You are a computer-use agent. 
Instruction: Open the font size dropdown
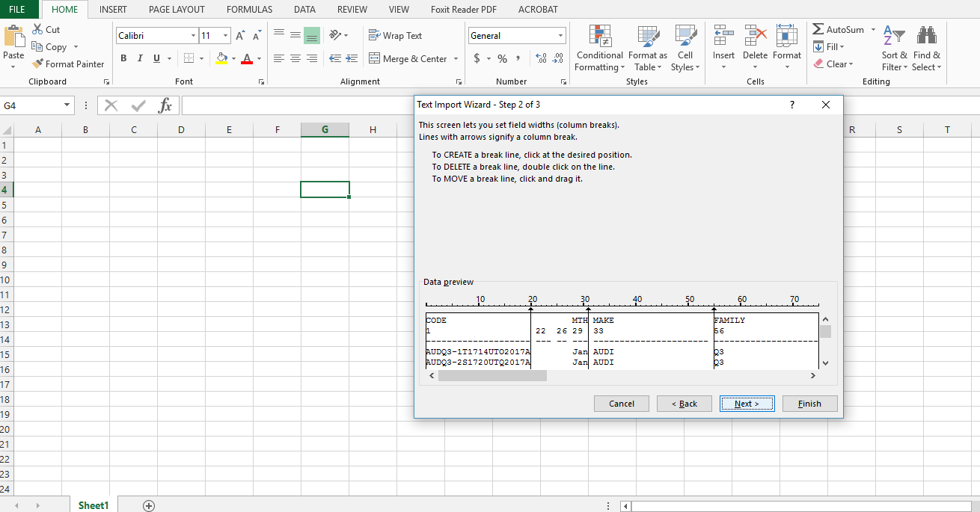click(224, 35)
